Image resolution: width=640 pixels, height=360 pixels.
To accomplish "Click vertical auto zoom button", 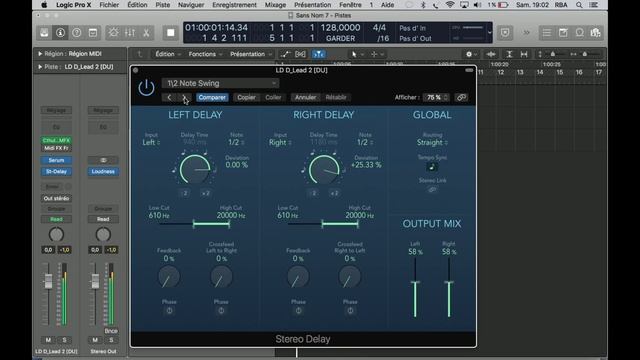I will click(509, 54).
